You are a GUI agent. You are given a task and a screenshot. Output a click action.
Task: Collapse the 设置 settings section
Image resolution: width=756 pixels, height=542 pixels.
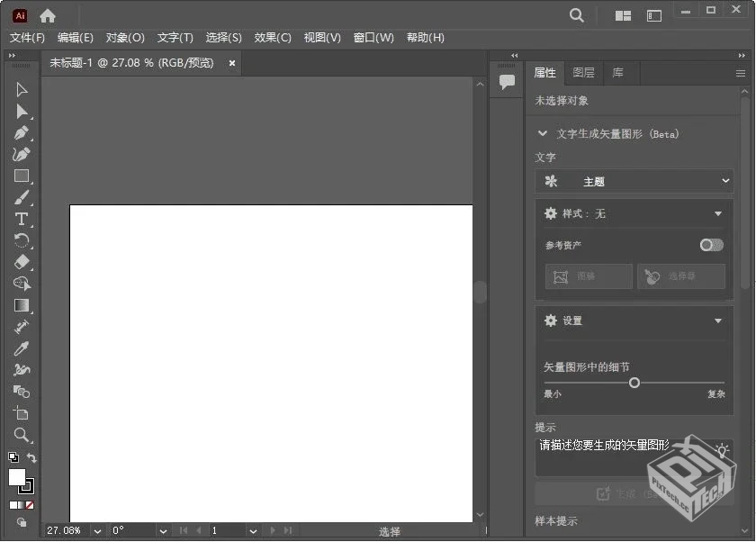[x=718, y=321]
